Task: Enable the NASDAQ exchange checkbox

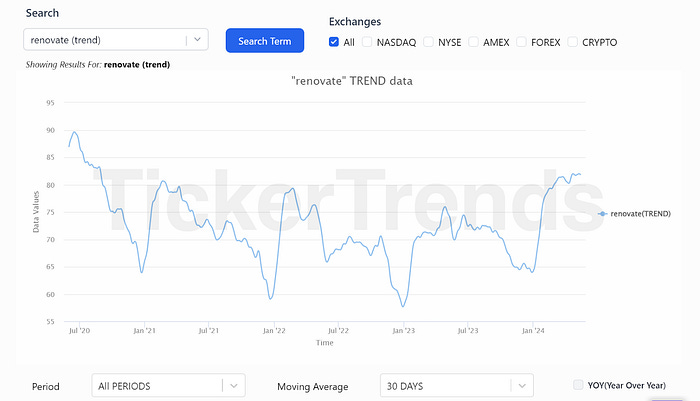Action: pyautogui.click(x=367, y=42)
